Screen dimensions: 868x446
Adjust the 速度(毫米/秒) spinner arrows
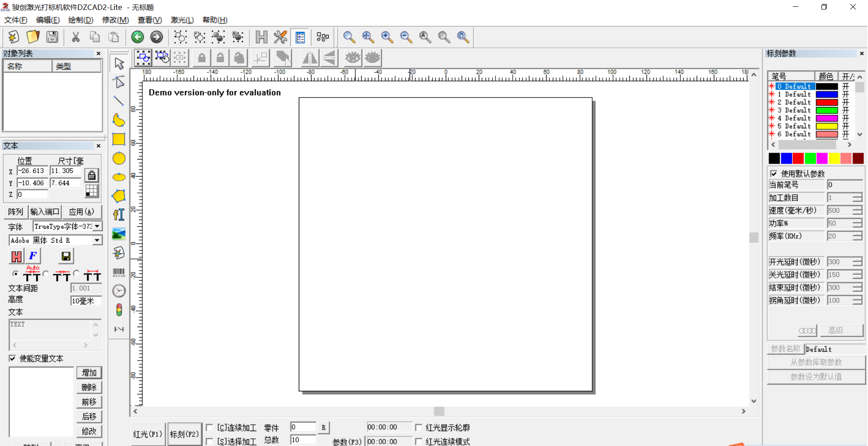pyautogui.click(x=857, y=211)
